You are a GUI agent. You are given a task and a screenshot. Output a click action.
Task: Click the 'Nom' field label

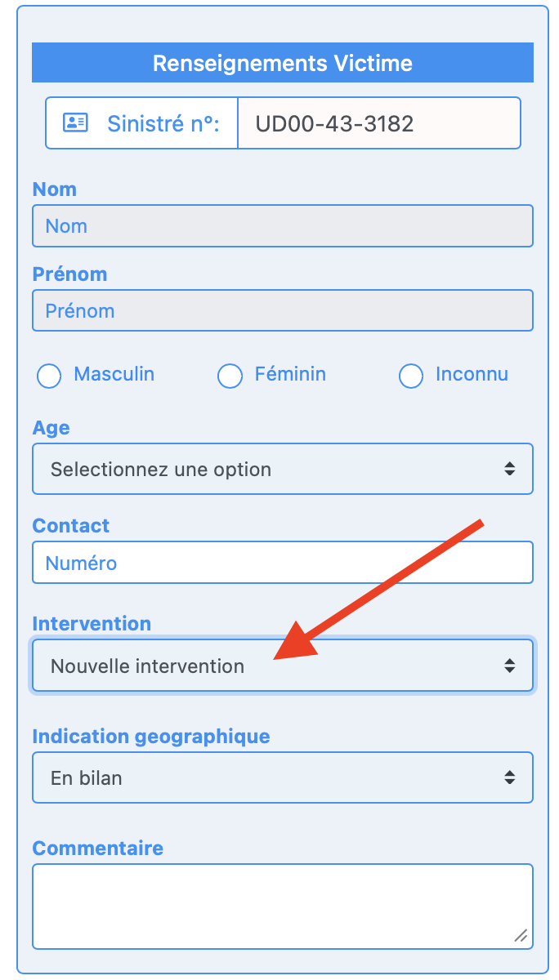55,189
